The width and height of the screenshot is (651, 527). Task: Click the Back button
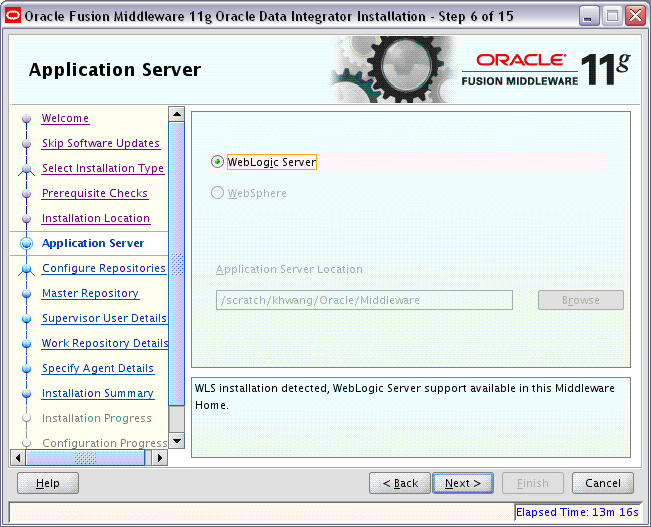[400, 483]
